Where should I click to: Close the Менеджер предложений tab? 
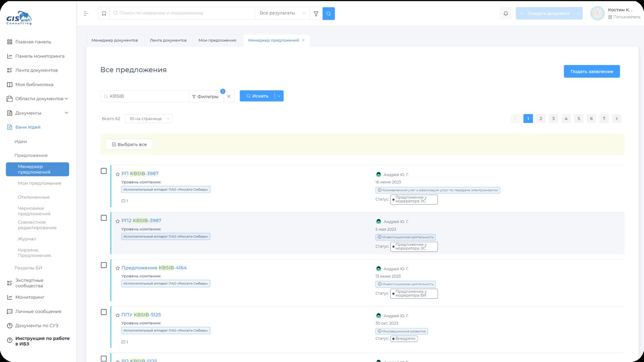pos(303,40)
